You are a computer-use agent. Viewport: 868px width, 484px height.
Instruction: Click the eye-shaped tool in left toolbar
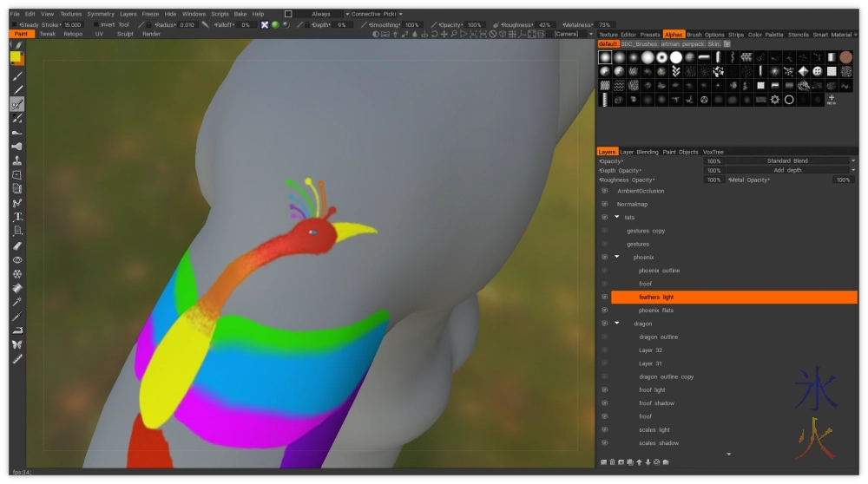pos(17,259)
